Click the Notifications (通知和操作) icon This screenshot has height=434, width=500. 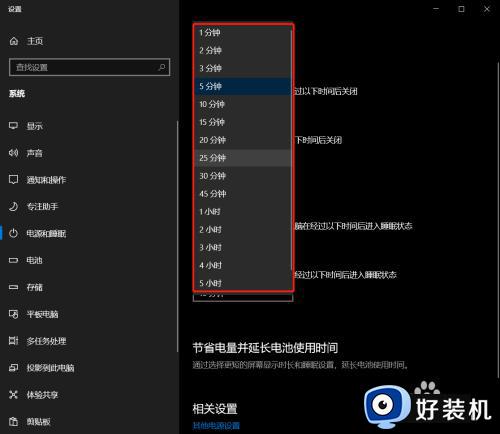tap(13, 180)
